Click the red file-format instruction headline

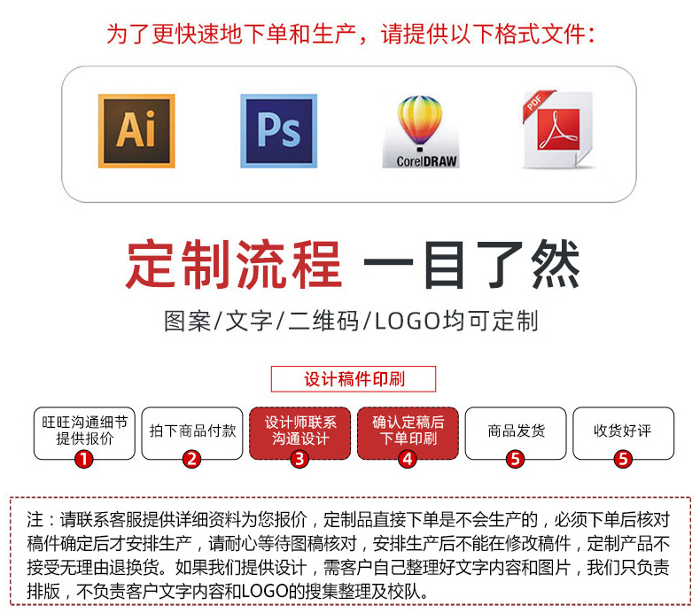coord(352,34)
